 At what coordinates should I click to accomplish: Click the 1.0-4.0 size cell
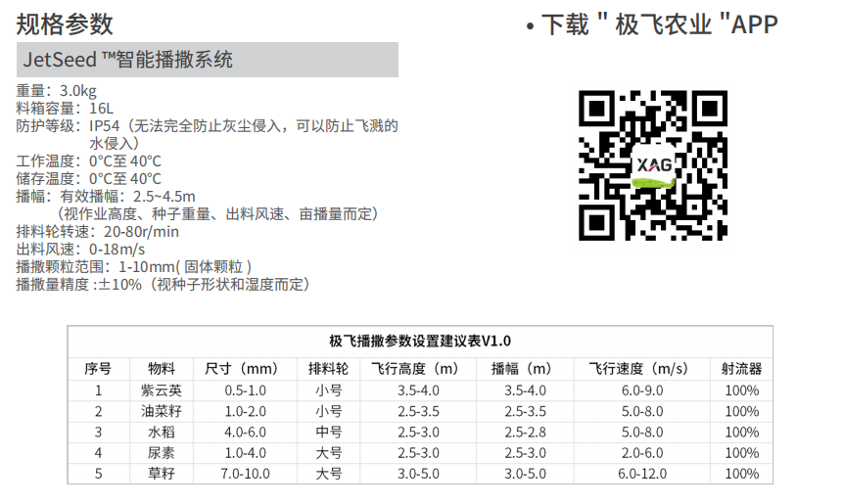coord(245,453)
